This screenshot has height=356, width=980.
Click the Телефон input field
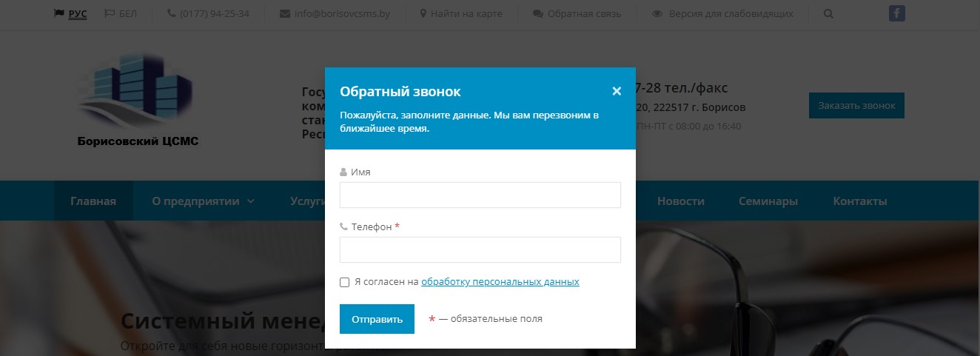480,250
